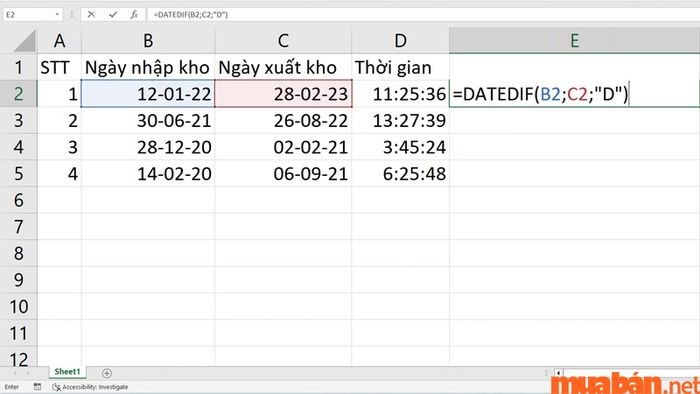This screenshot has height=394, width=700.
Task: Select column B header
Action: coord(148,41)
